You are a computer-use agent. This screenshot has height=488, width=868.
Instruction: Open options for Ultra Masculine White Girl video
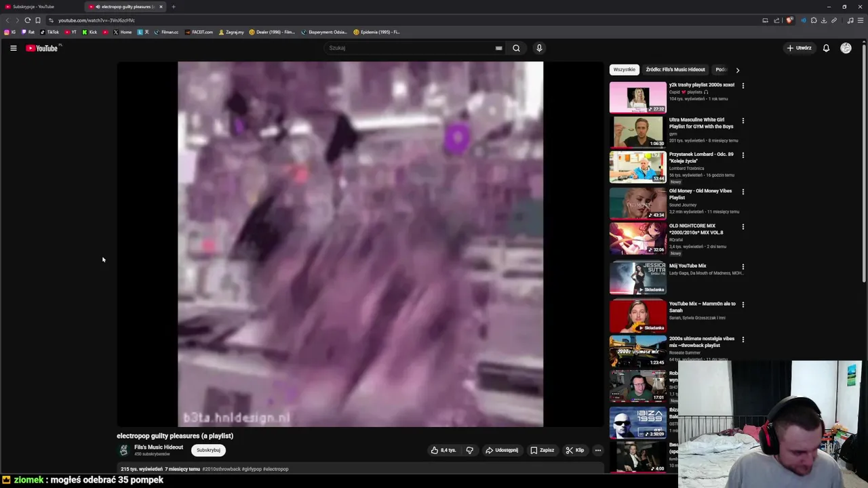point(743,121)
